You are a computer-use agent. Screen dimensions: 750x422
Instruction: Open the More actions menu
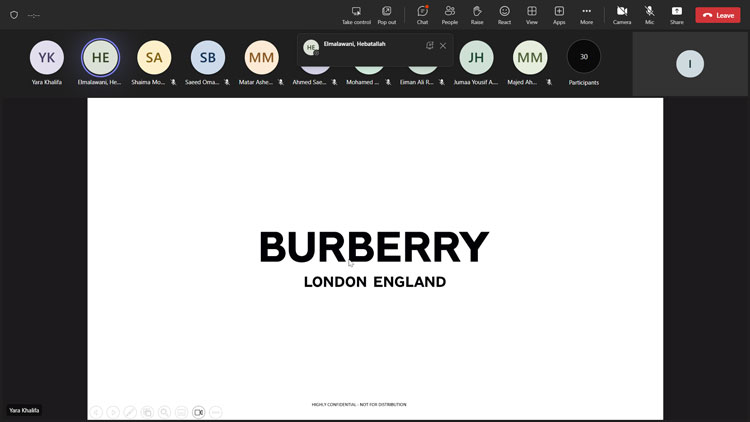pos(586,14)
